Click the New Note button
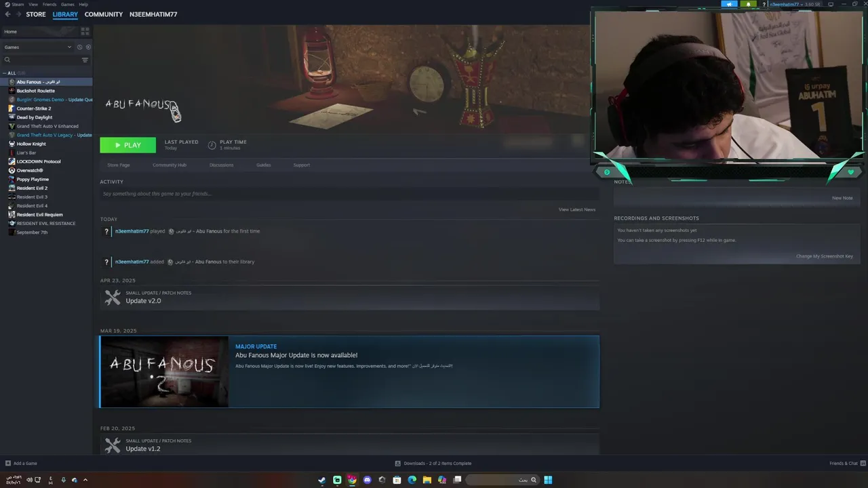The image size is (868, 488). [842, 198]
